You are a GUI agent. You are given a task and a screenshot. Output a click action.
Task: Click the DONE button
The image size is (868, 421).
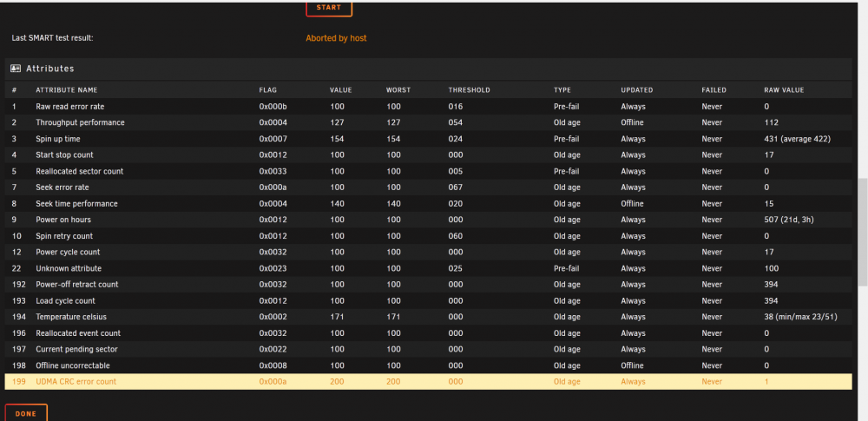click(26, 413)
